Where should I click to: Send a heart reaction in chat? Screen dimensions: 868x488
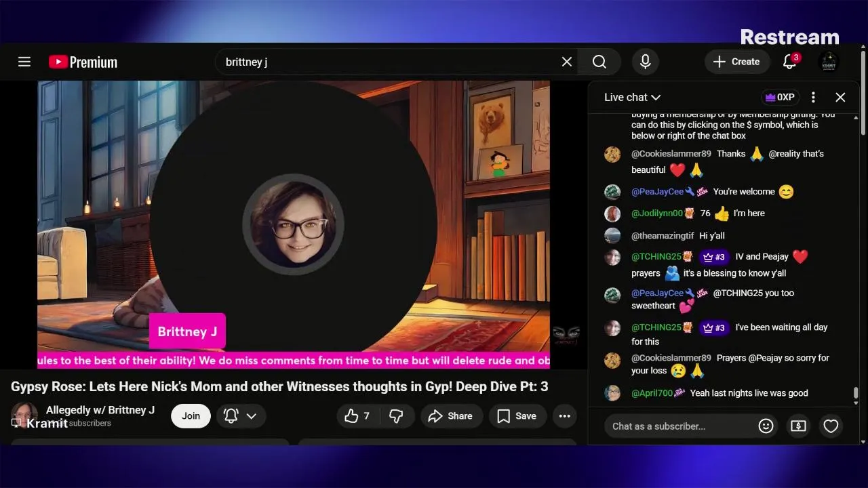tap(831, 426)
